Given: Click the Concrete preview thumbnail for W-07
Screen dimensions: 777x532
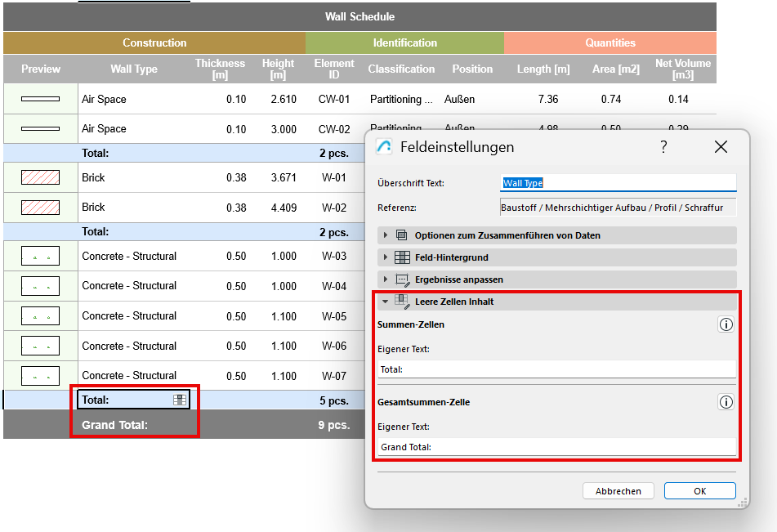Looking at the screenshot, I should click(41, 375).
